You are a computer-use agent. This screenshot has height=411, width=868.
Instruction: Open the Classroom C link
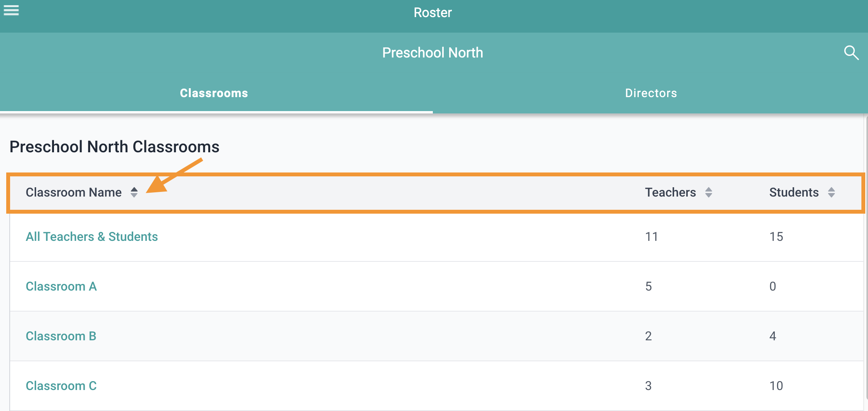coord(61,386)
